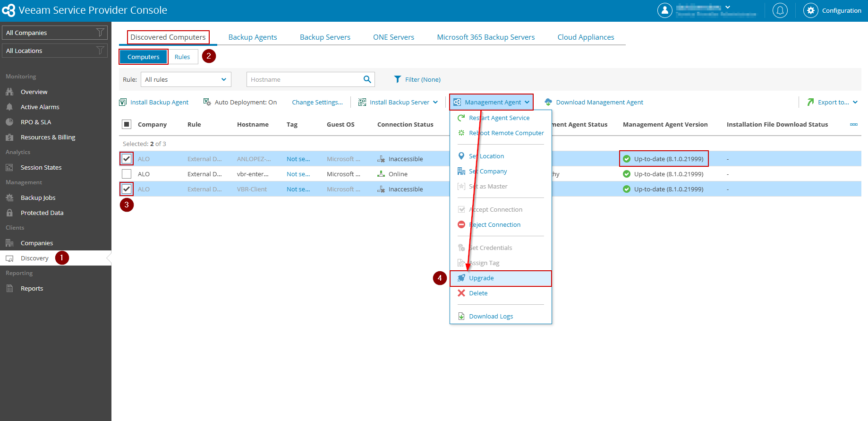Open the column chooser ellipsis icon

pyautogui.click(x=853, y=124)
